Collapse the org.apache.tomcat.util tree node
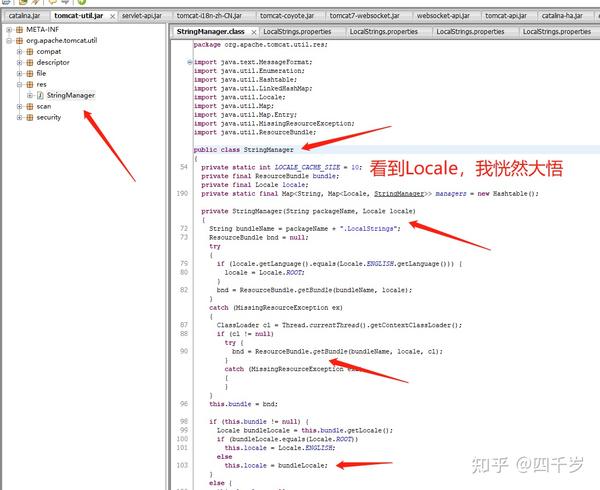Viewport: 600px width, 490px height. click(9, 41)
